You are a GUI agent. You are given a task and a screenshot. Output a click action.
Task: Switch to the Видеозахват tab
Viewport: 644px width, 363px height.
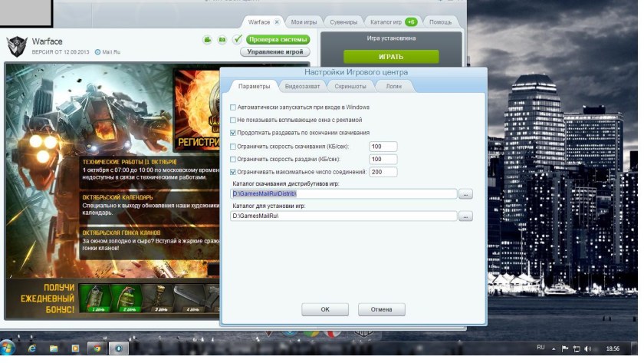(302, 86)
